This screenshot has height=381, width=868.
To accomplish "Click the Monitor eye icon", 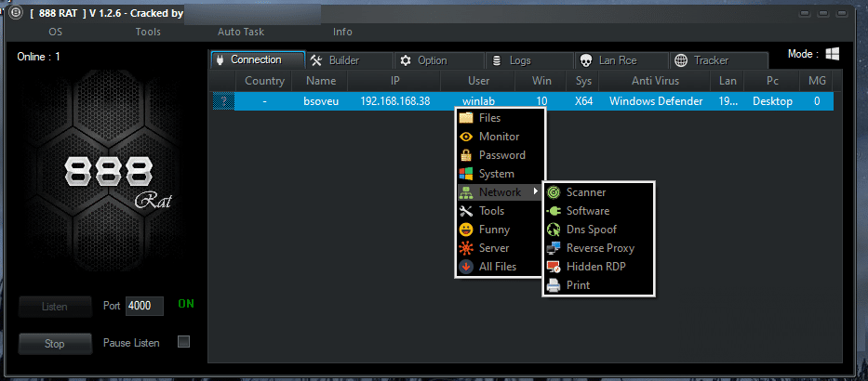I will (x=466, y=137).
